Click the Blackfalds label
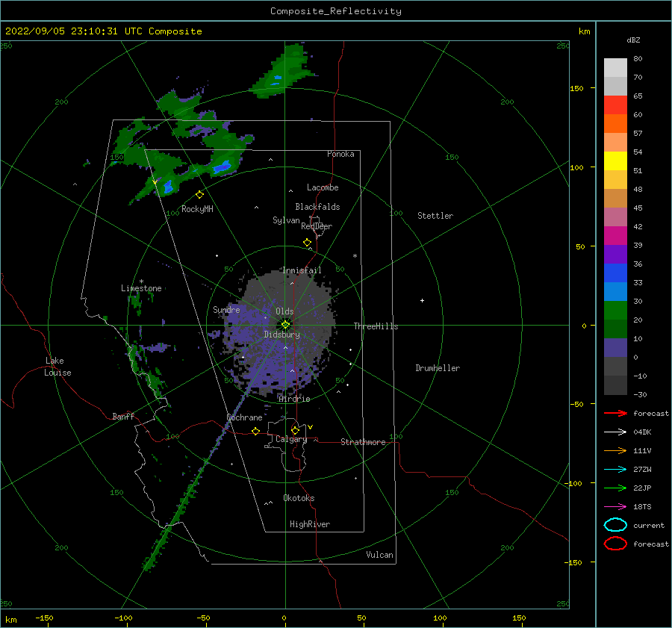 pos(317,207)
